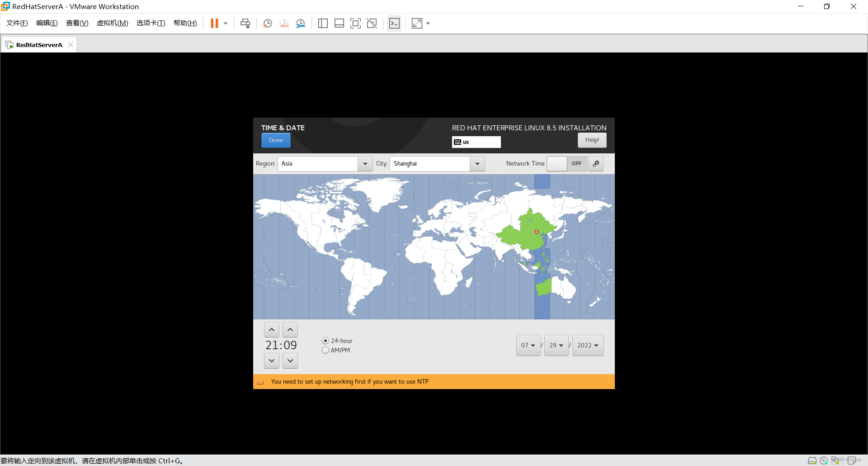Select the RedHatServerA tab

pos(39,45)
